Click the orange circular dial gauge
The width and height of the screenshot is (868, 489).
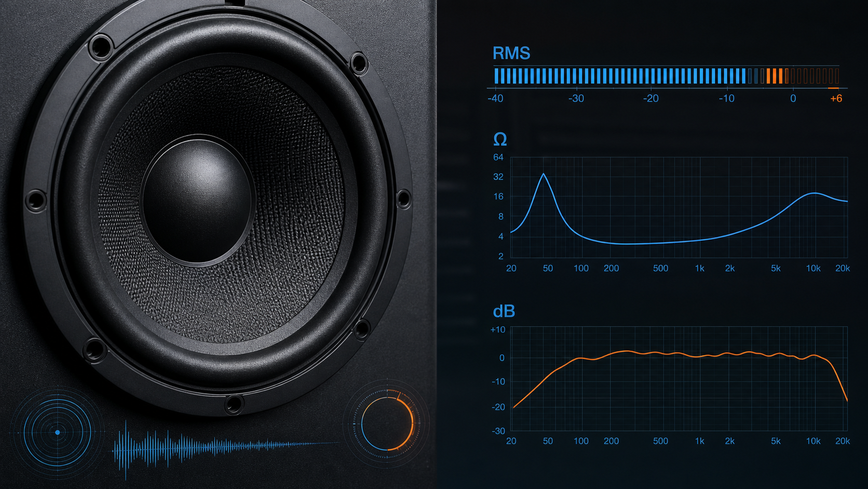tap(387, 423)
